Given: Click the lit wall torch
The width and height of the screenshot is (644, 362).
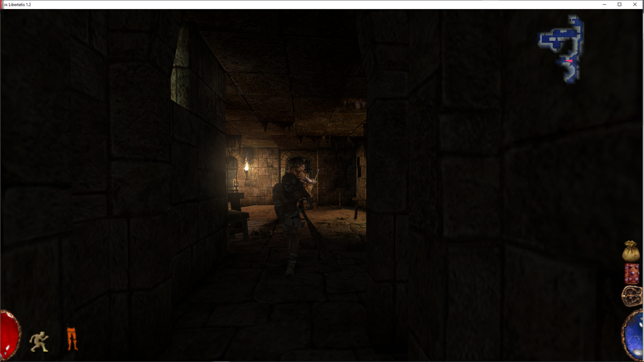Looking at the screenshot, I should (246, 168).
